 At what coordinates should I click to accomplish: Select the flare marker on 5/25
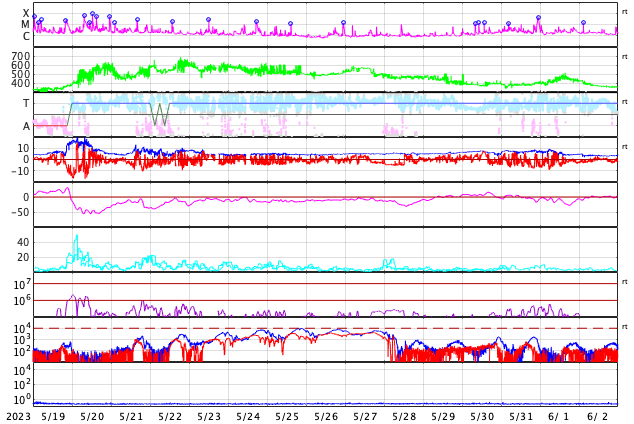(x=290, y=23)
